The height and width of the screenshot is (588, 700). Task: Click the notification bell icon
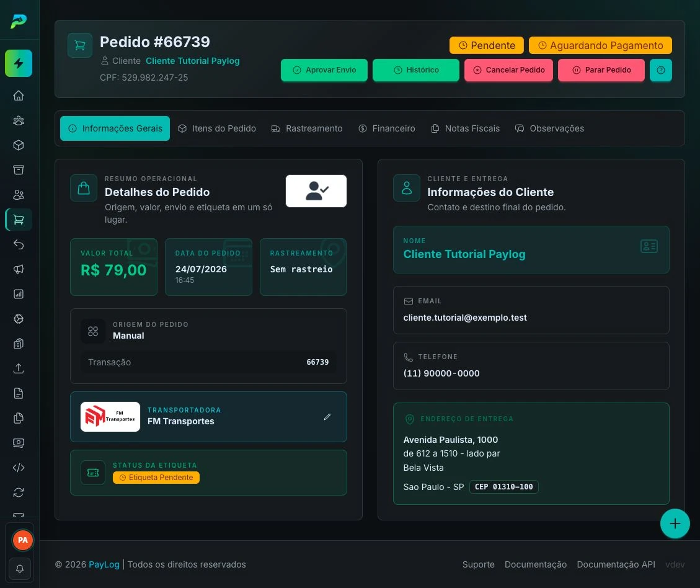click(20, 569)
